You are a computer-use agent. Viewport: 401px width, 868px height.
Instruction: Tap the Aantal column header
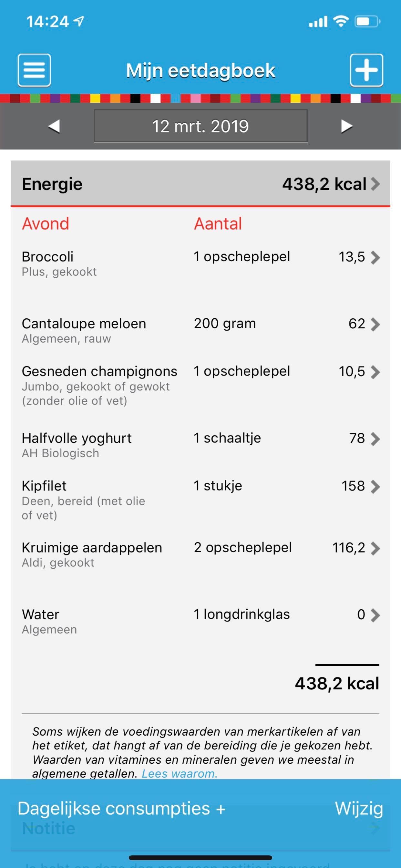pyautogui.click(x=218, y=224)
